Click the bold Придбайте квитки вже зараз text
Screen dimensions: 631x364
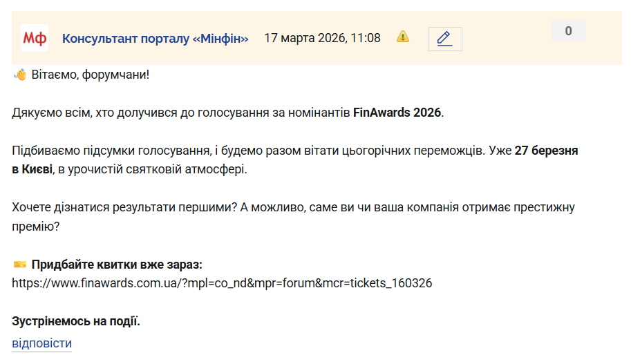(117, 265)
